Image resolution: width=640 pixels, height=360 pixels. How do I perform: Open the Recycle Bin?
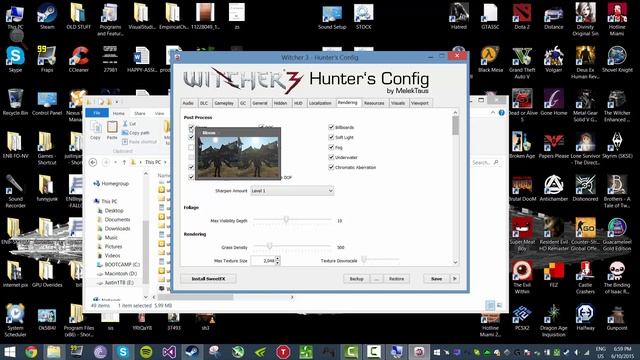click(15, 102)
